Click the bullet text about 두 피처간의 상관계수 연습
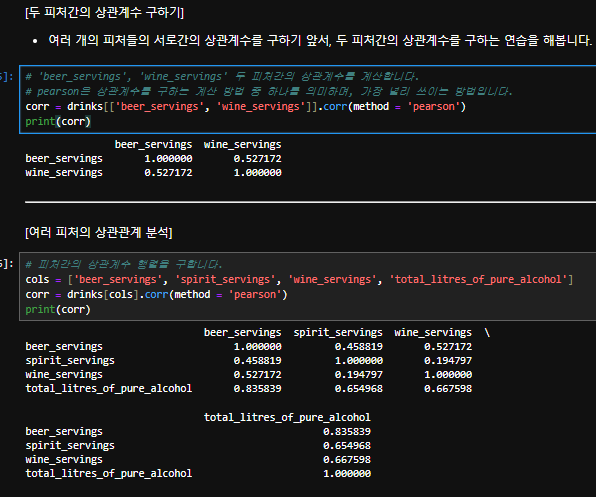Viewport: 596px width, 497px height. [320, 40]
